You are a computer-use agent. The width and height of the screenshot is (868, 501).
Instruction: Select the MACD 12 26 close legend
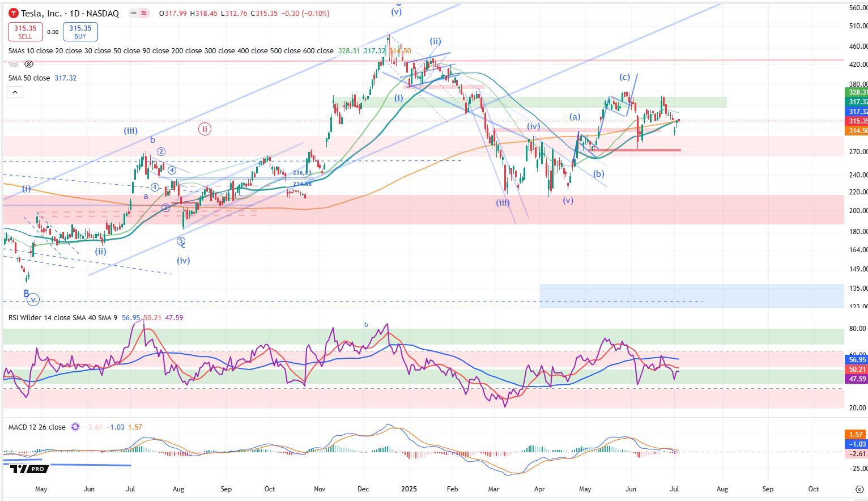point(37,427)
